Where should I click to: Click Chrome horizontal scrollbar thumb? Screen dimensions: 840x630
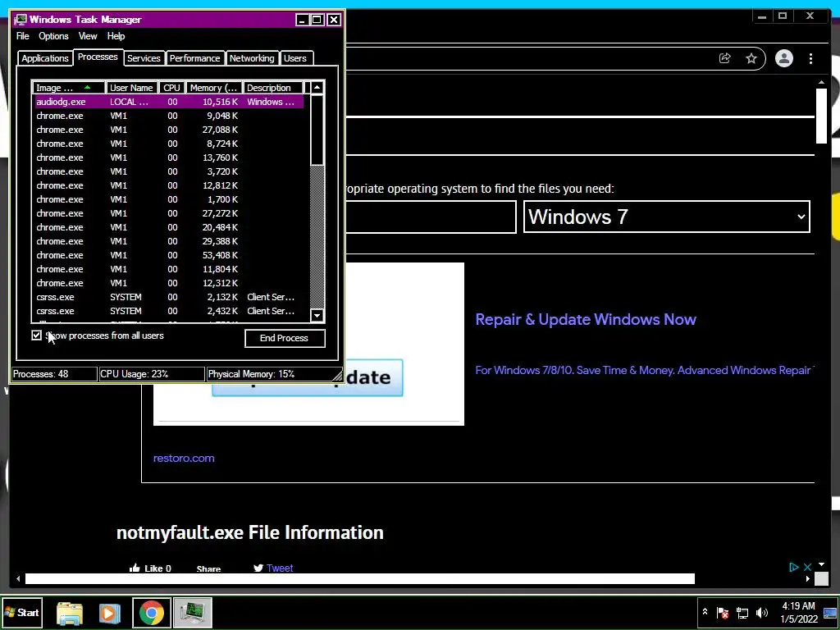pos(360,578)
